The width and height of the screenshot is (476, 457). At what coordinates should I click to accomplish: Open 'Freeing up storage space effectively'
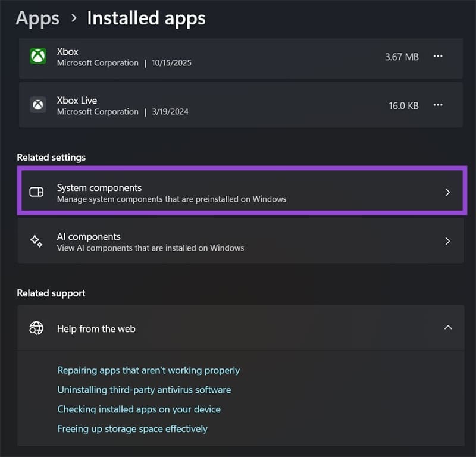(132, 428)
